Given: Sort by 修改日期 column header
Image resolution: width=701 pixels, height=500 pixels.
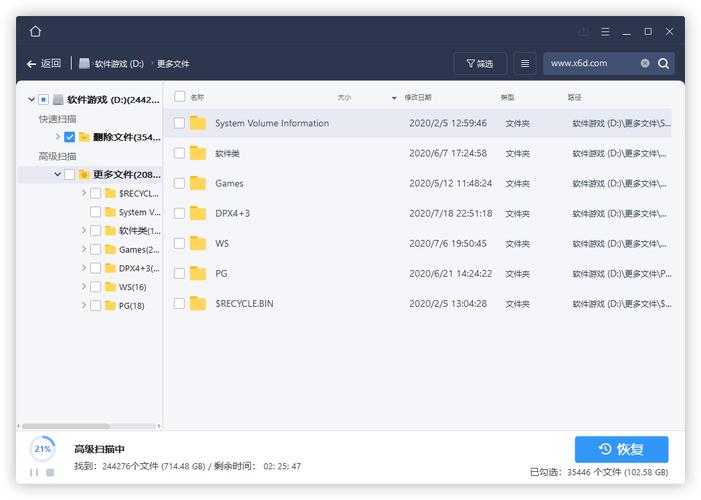Looking at the screenshot, I should pos(418,97).
